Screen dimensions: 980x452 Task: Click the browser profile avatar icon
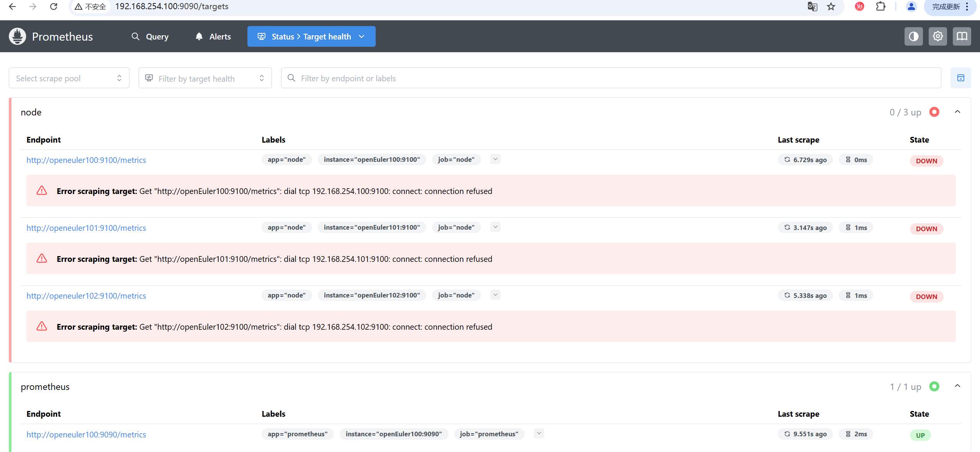click(x=911, y=7)
